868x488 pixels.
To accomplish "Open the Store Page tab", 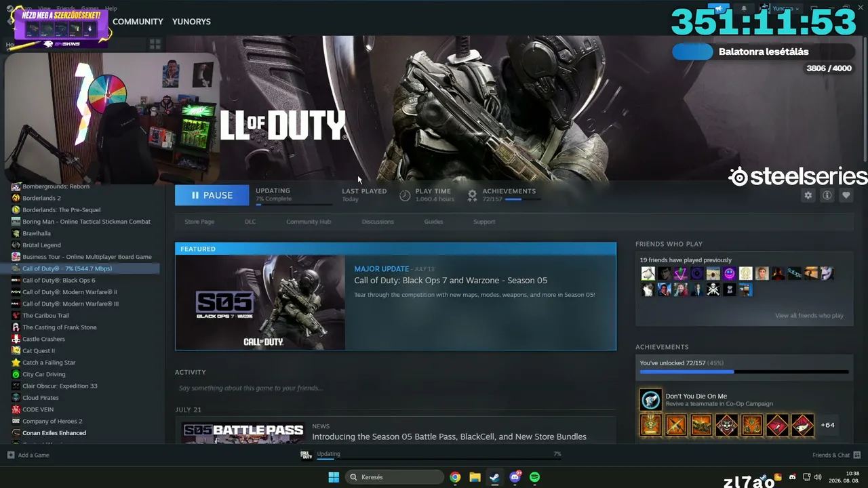I will (199, 222).
